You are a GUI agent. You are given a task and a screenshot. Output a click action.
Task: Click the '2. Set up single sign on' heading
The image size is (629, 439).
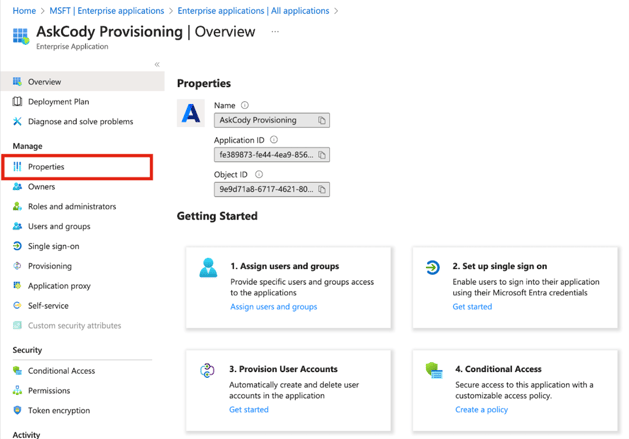[500, 266]
